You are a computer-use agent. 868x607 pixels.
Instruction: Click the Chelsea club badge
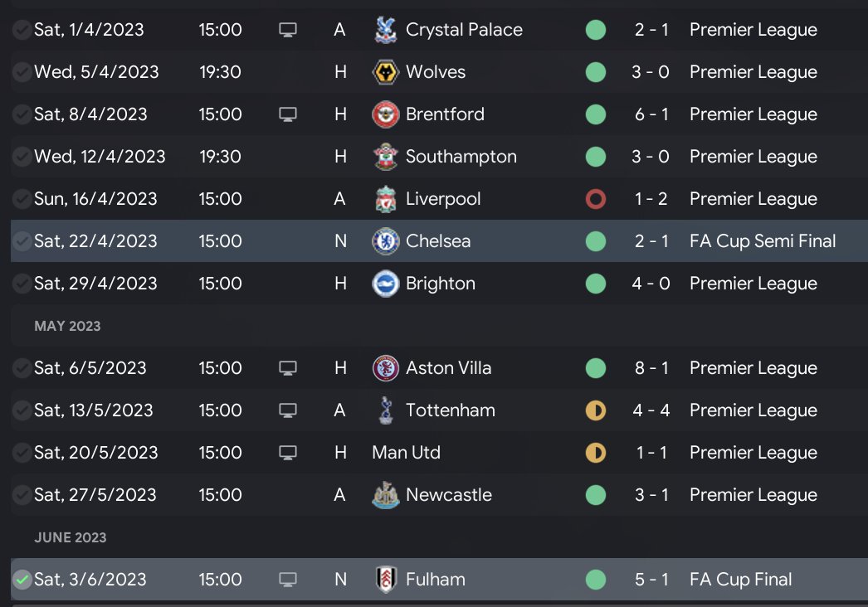pos(386,241)
